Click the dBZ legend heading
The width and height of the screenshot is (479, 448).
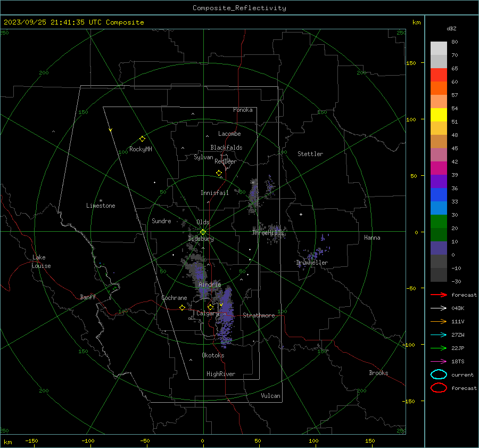(x=451, y=29)
